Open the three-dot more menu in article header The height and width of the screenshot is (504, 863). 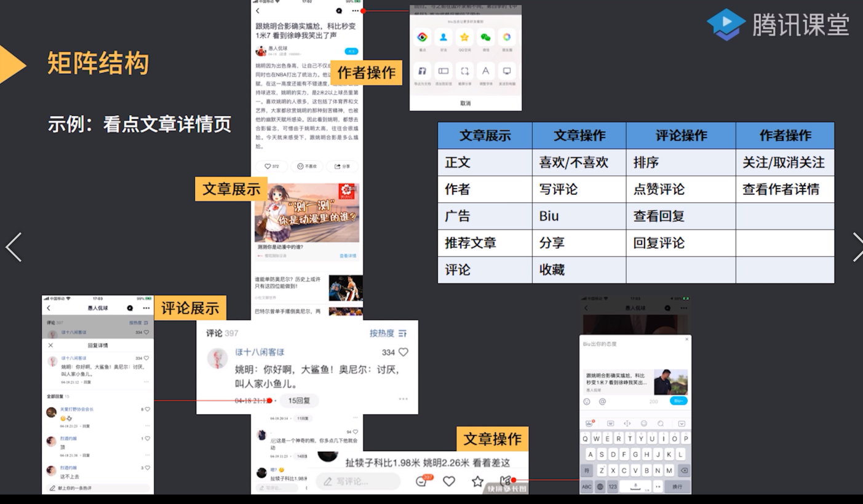tap(355, 11)
